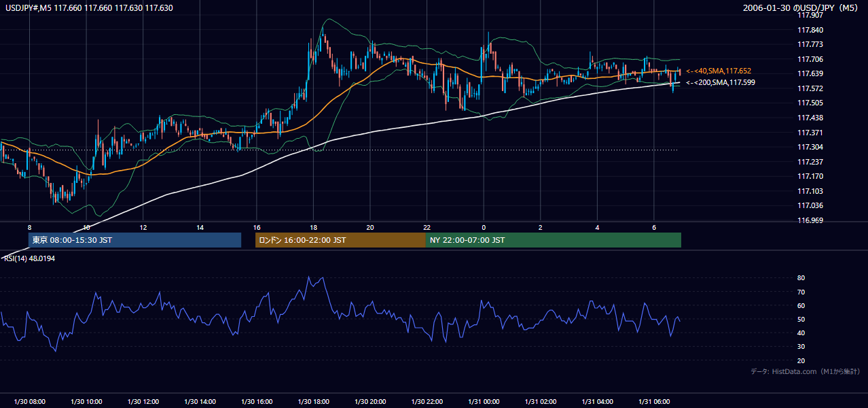The width and height of the screenshot is (868, 408).
Task: Click the '1/30 14:00' bottom time label
Action: tap(200, 402)
